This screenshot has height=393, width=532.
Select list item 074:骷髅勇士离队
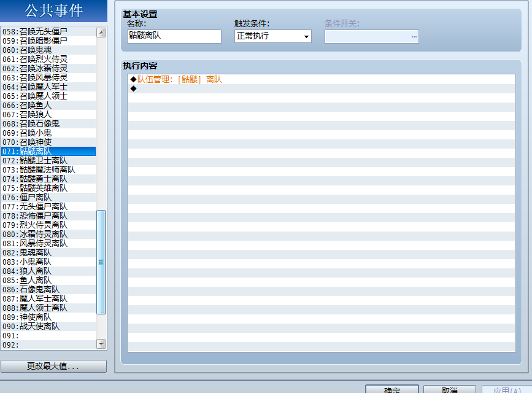pyautogui.click(x=48, y=179)
